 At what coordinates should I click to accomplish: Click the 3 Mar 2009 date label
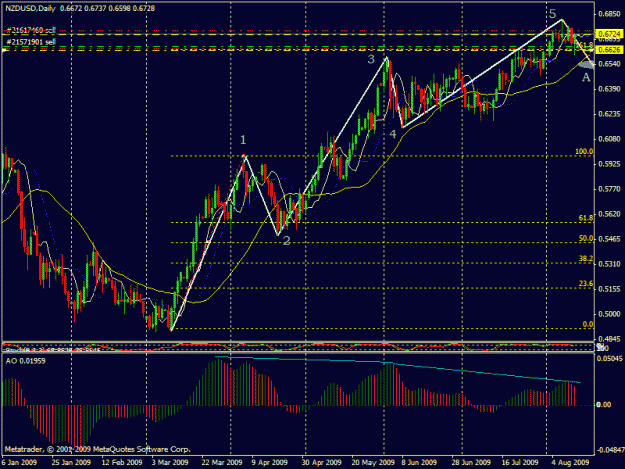[170, 463]
